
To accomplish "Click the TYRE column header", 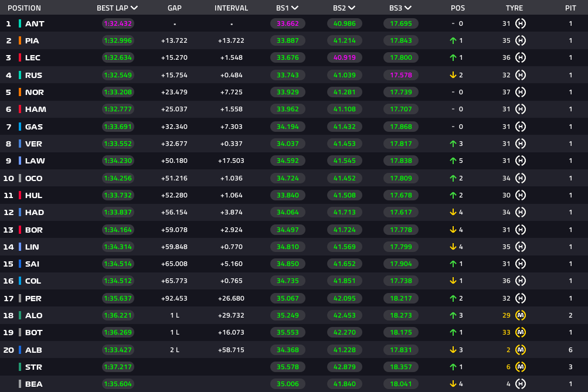I will coord(514,8).
